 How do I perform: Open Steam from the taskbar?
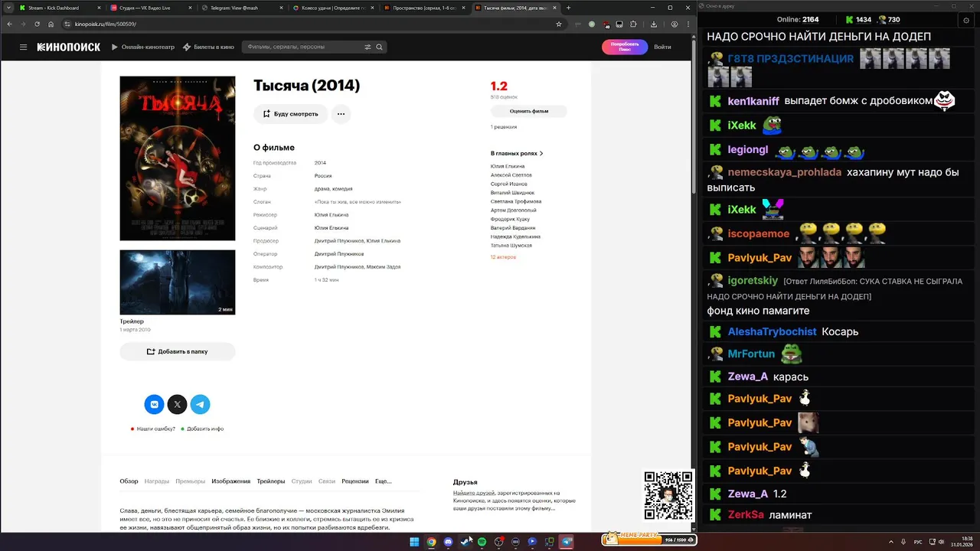tap(465, 542)
